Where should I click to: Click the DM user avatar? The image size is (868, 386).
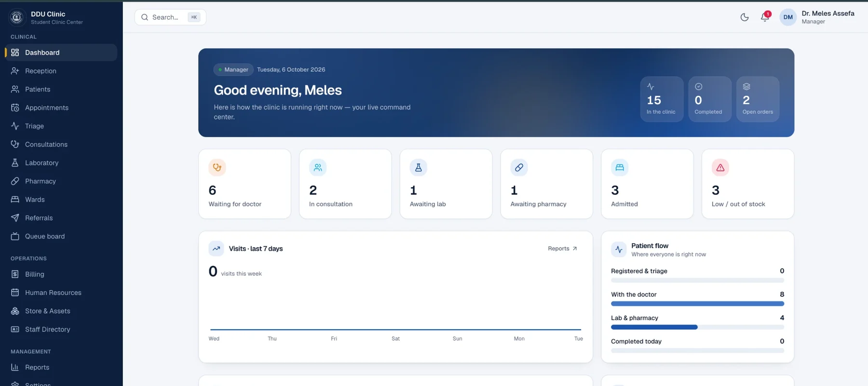point(788,17)
